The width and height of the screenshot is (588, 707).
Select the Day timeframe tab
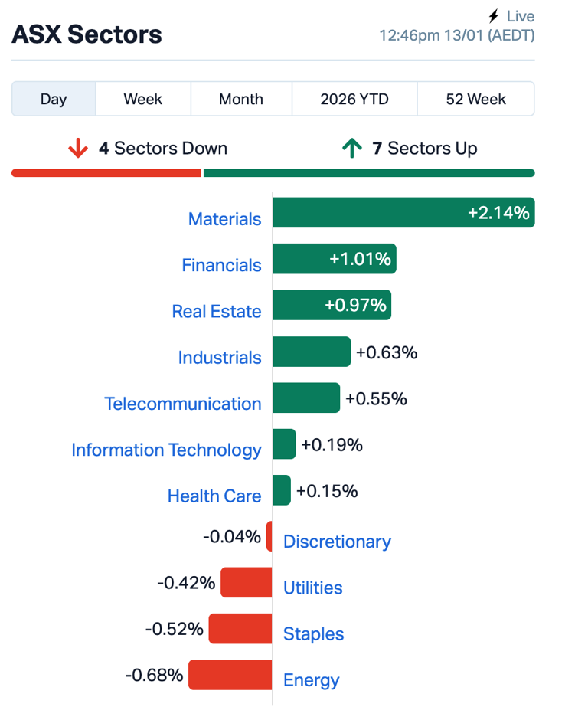tap(54, 99)
